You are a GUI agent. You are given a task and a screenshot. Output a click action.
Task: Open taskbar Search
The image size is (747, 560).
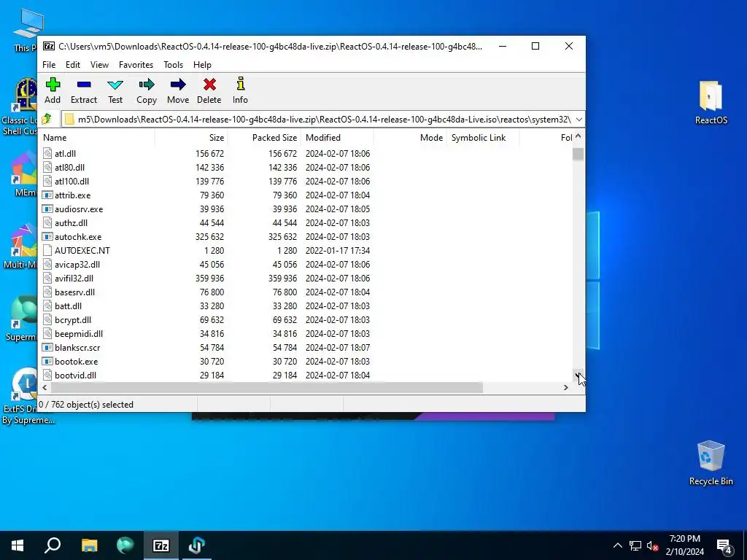53,545
